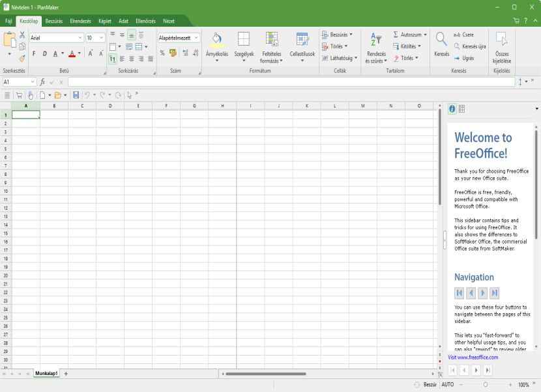Click sidebar Navigation first page button
Screen dimensions: 541x392
[460, 293]
